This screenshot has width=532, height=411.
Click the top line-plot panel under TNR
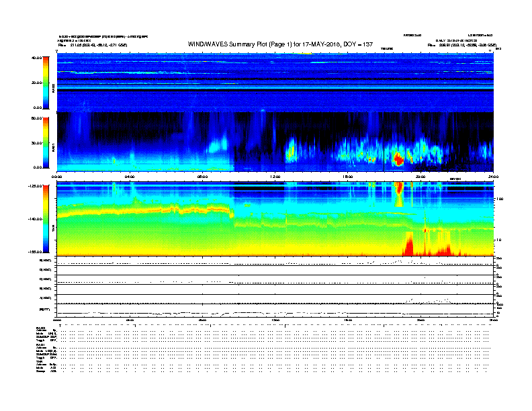[275, 261]
